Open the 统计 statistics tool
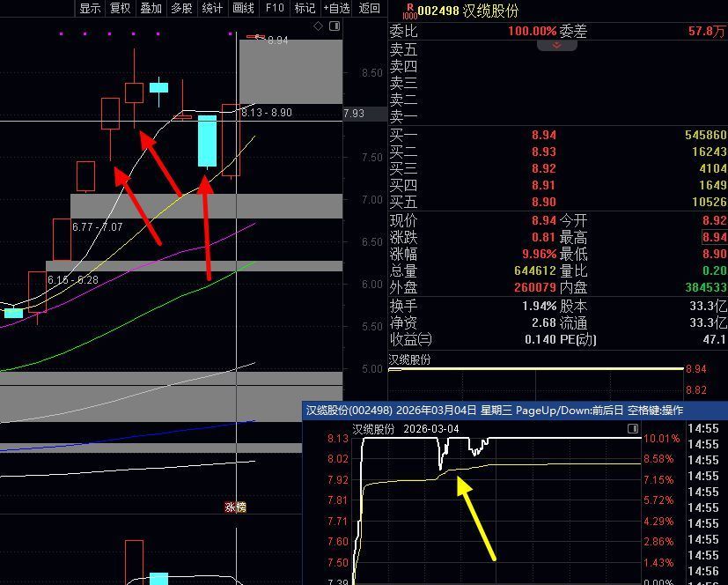 coord(212,9)
